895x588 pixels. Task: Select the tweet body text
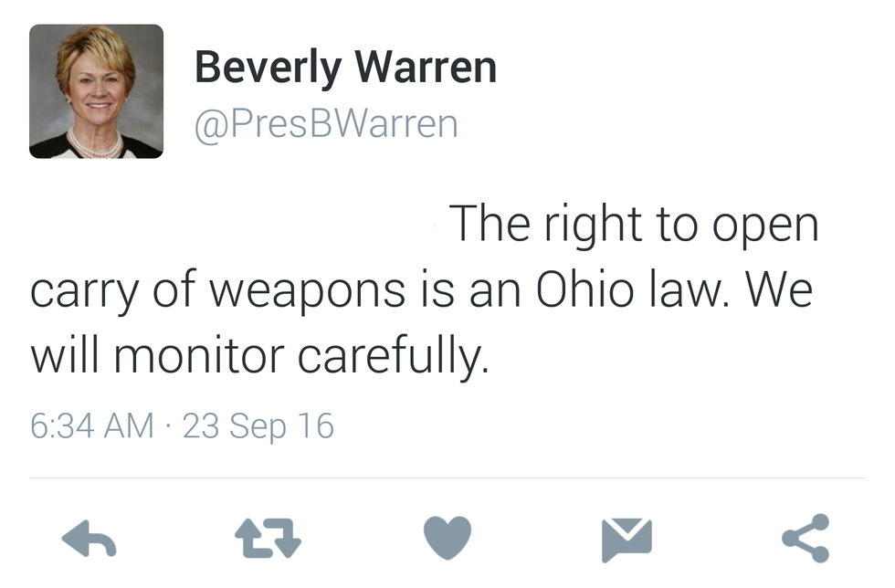coord(420,290)
